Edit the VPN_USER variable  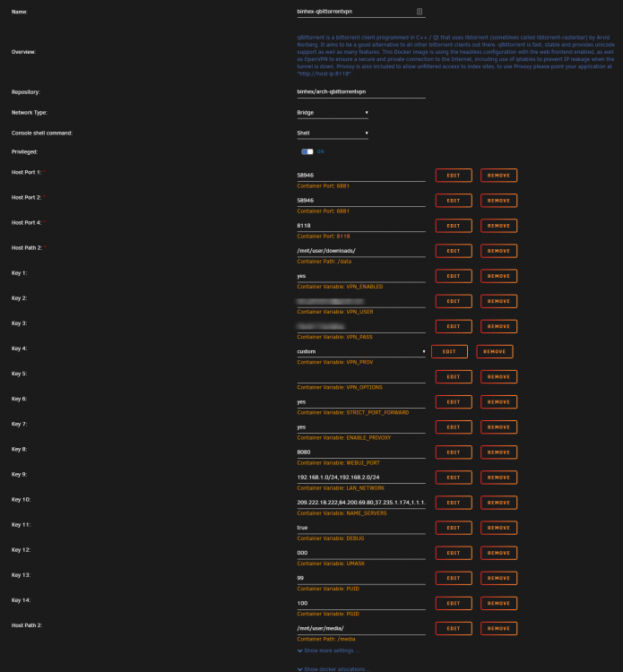(454, 301)
